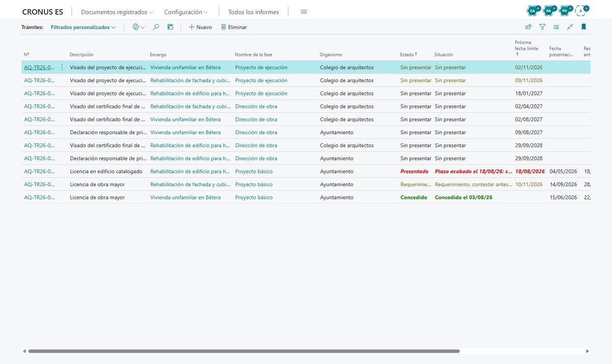Screen dimensions: 612x364
Task: Click the date 18/01/2027
Action: tap(529, 93)
